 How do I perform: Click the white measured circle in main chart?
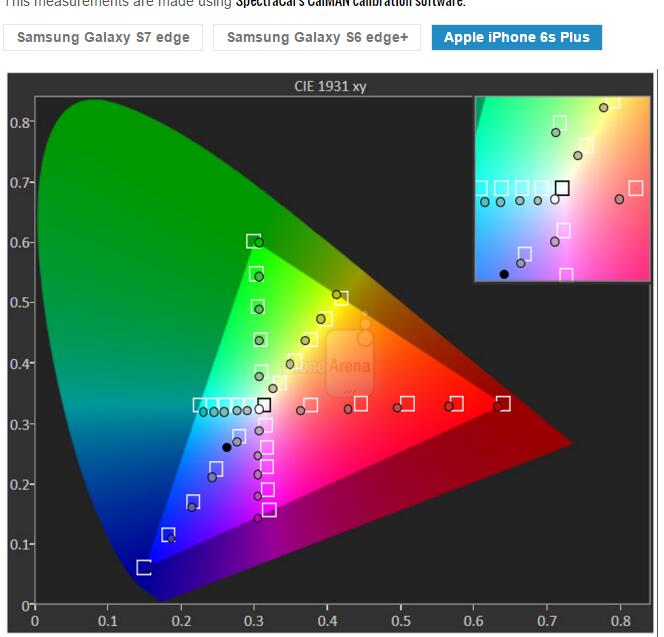[x=259, y=410]
